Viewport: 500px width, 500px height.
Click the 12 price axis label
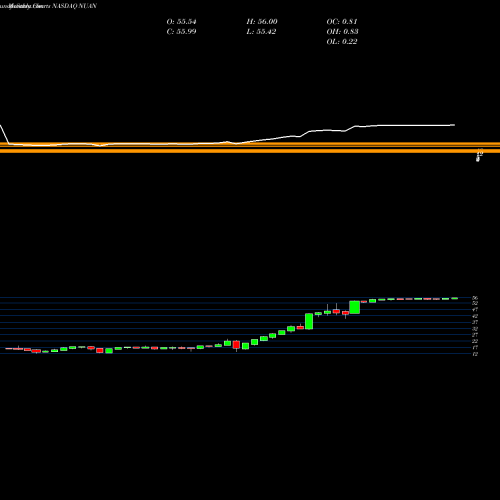(476, 354)
